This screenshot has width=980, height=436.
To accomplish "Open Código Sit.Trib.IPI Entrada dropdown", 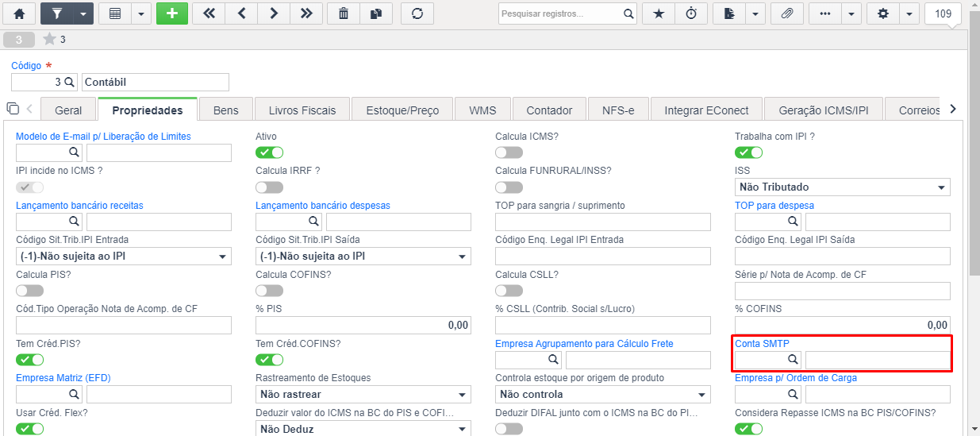I will [124, 257].
